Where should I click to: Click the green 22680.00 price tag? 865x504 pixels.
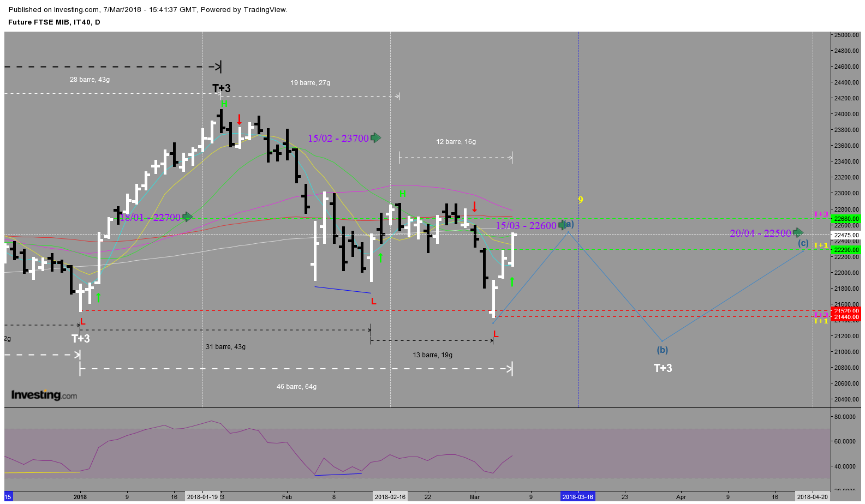[846, 219]
